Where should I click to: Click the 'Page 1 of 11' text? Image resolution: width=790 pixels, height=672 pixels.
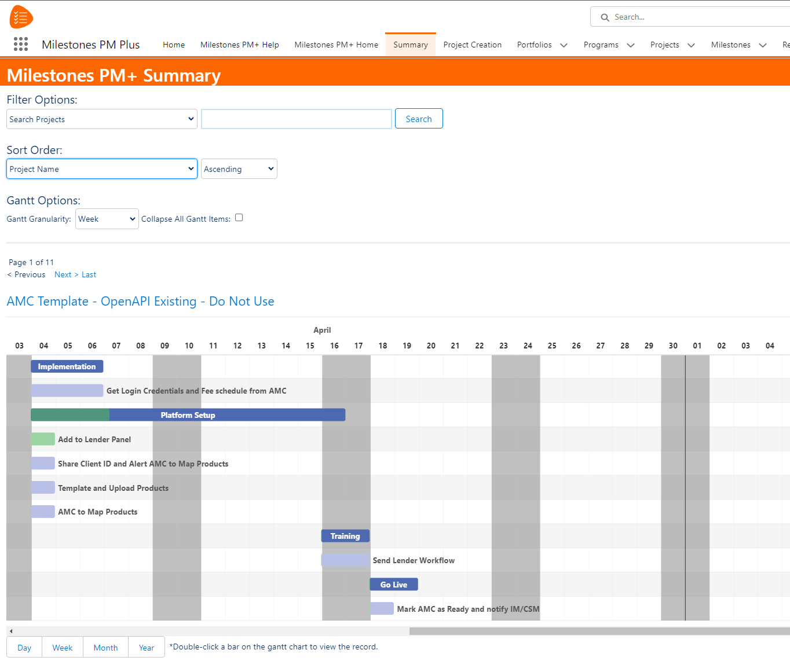(x=31, y=262)
